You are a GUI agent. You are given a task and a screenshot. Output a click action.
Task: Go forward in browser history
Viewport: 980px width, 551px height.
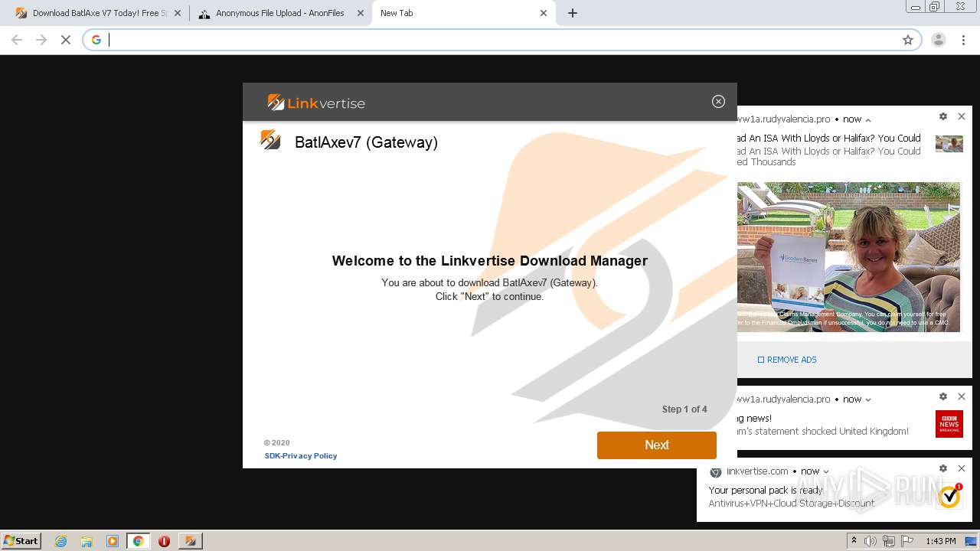[41, 40]
